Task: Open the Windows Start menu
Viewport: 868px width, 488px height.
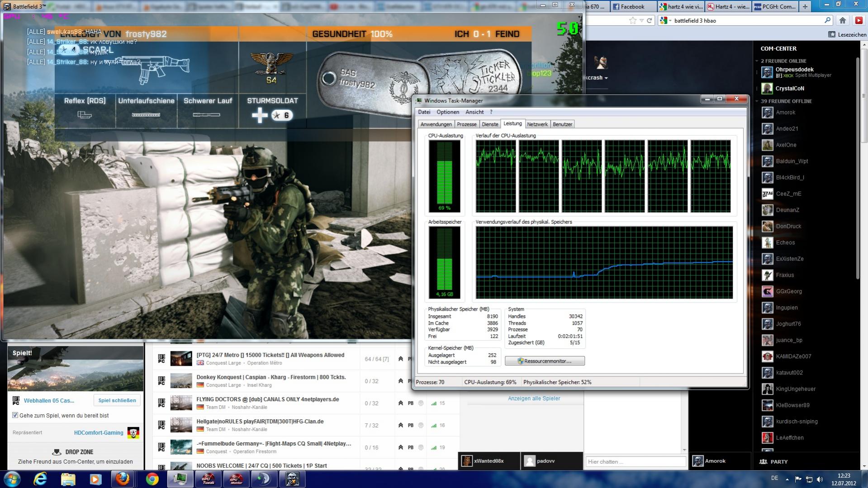Action: pos(12,479)
